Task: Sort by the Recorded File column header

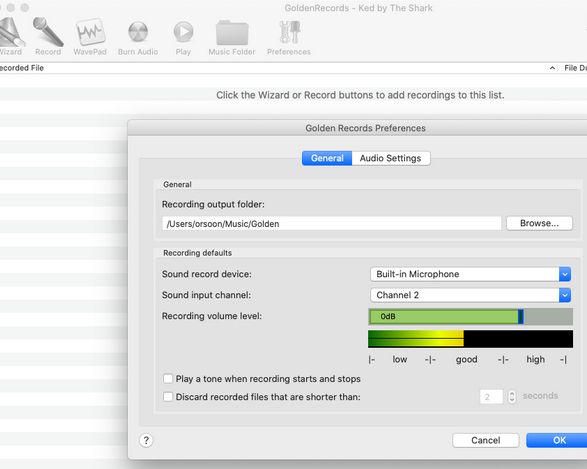Action: (22, 68)
